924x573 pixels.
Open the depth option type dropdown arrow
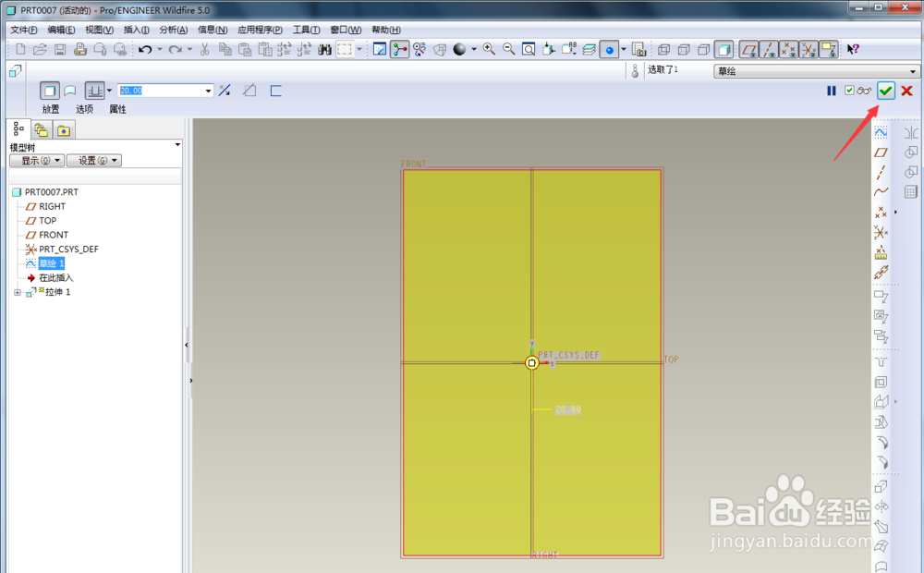point(109,91)
